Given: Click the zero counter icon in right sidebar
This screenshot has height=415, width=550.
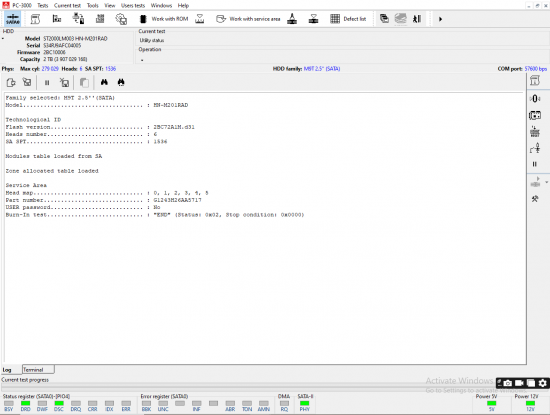Looking at the screenshot, I should click(535, 99).
